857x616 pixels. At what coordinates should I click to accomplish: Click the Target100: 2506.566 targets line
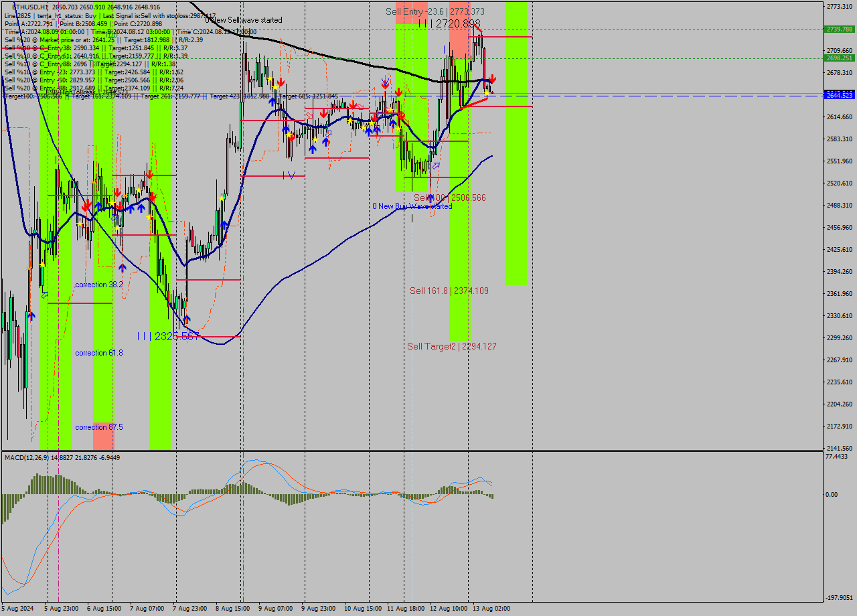[x=171, y=96]
